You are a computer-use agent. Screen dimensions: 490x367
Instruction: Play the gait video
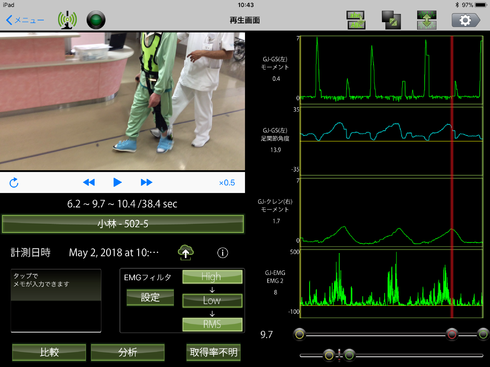pyautogui.click(x=117, y=182)
